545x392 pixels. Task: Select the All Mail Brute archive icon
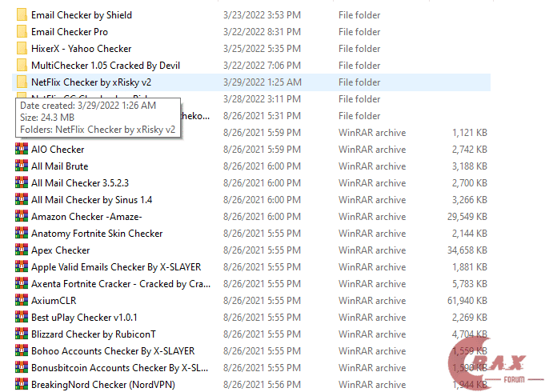(22, 166)
